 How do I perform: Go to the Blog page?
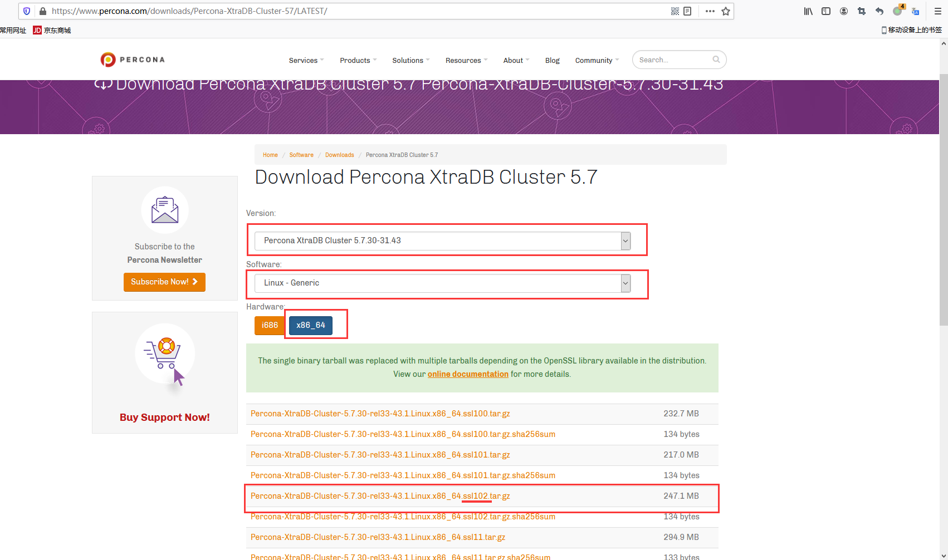coord(552,60)
